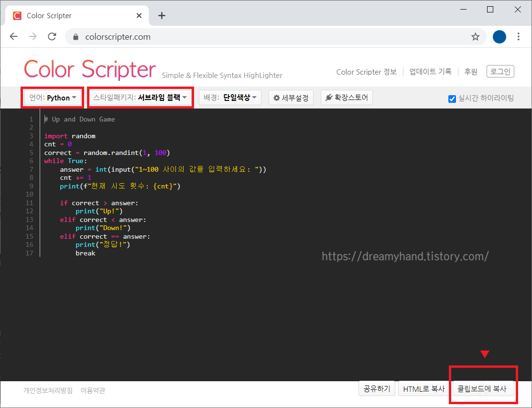Open the 확장스토어 plugin store
Screen dimensions: 532x408
pyautogui.click(x=347, y=98)
